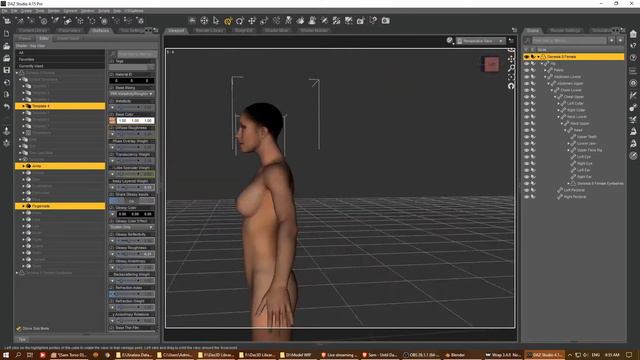Click the New file icon in left sidebar
Image resolution: width=640 pixels, height=360 pixels.
tap(7, 34)
